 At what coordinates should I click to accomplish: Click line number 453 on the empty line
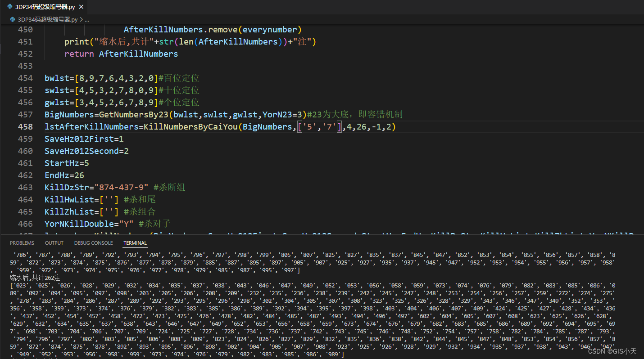tap(25, 66)
